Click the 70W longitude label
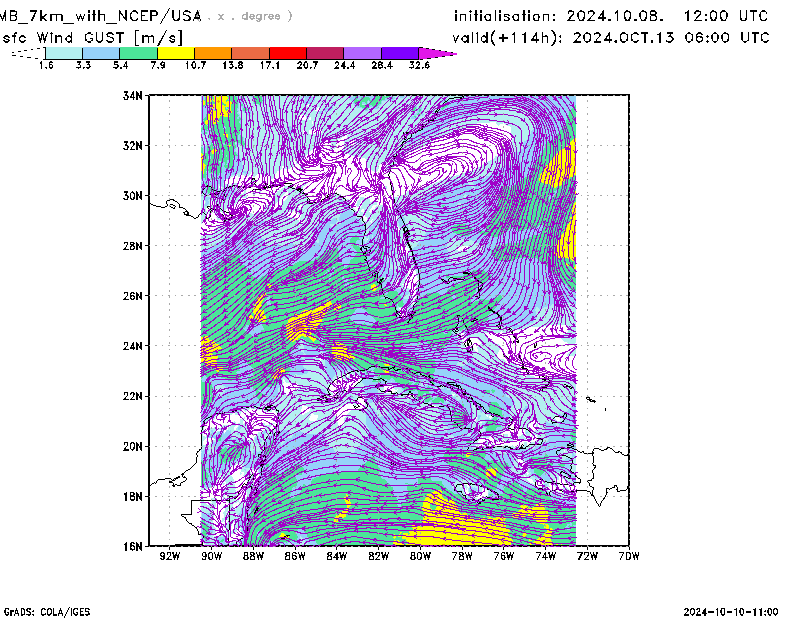The width and height of the screenshot is (800, 618). [x=629, y=556]
